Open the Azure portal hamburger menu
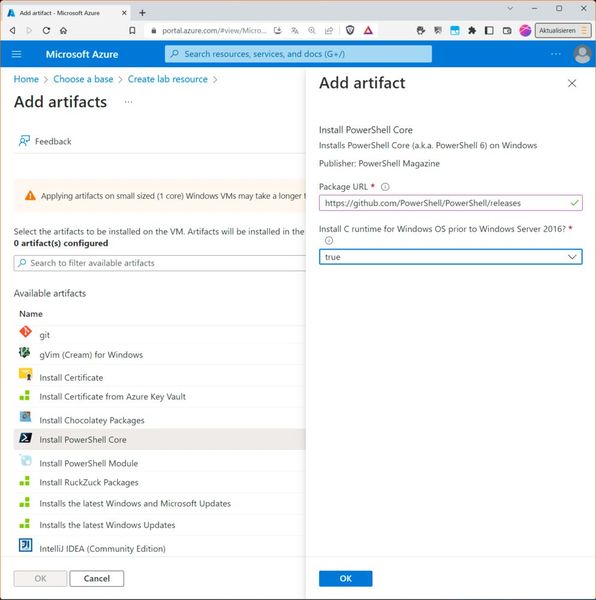596x600 pixels. click(16, 54)
